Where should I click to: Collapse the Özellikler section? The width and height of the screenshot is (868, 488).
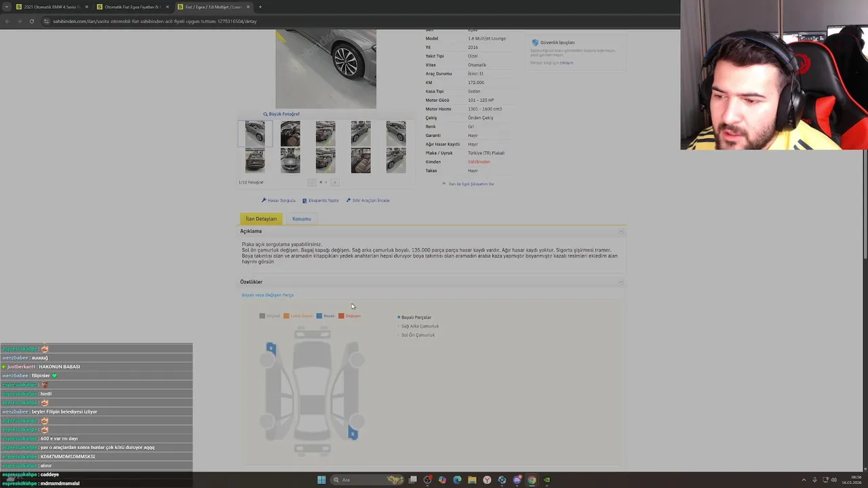click(620, 282)
